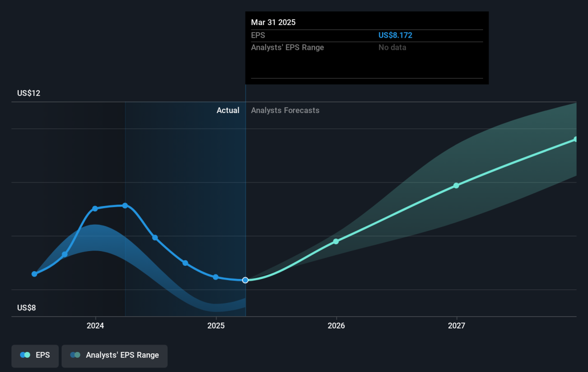The image size is (588, 372).
Task: Click the 2027 x-axis label
Action: [457, 326]
